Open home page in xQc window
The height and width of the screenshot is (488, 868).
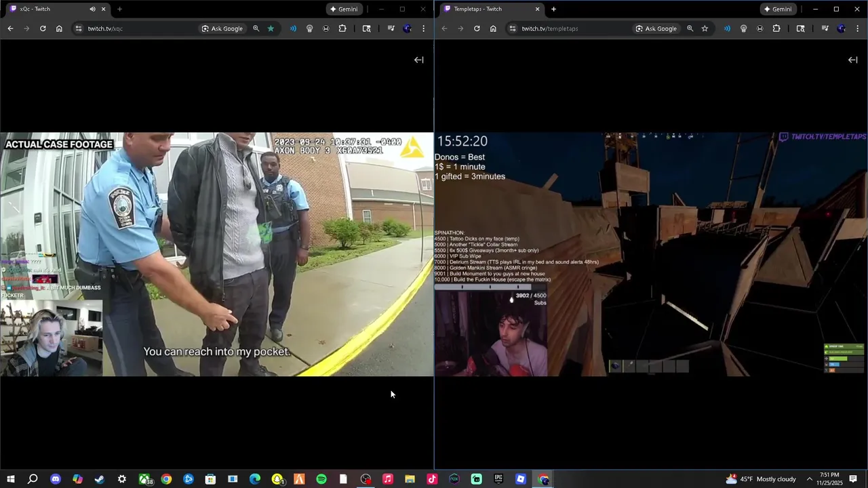tap(59, 28)
